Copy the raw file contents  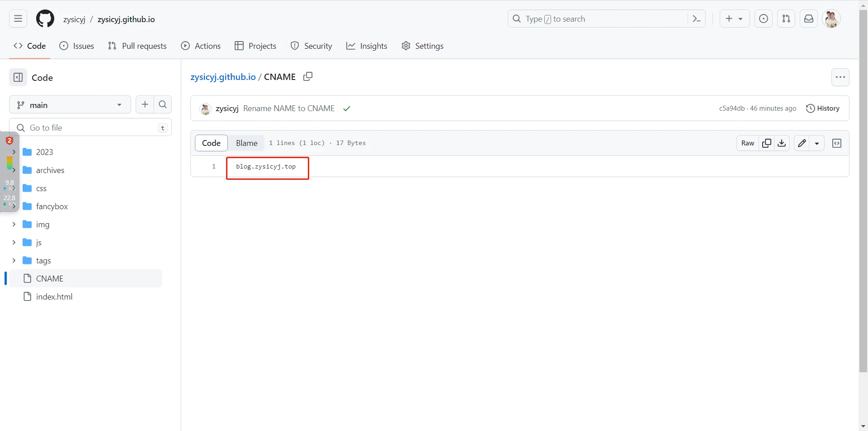pyautogui.click(x=767, y=143)
